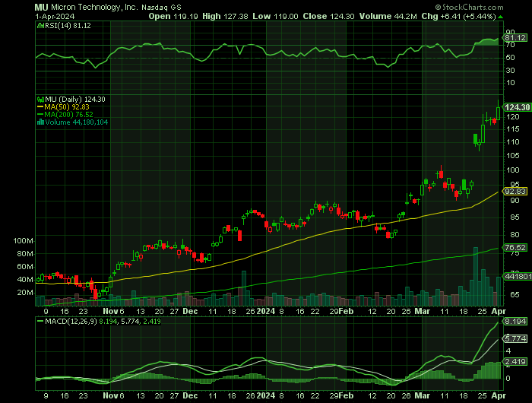Click the Nasdaq GS exchange label
This screenshot has width=532, height=403.
point(161,7)
